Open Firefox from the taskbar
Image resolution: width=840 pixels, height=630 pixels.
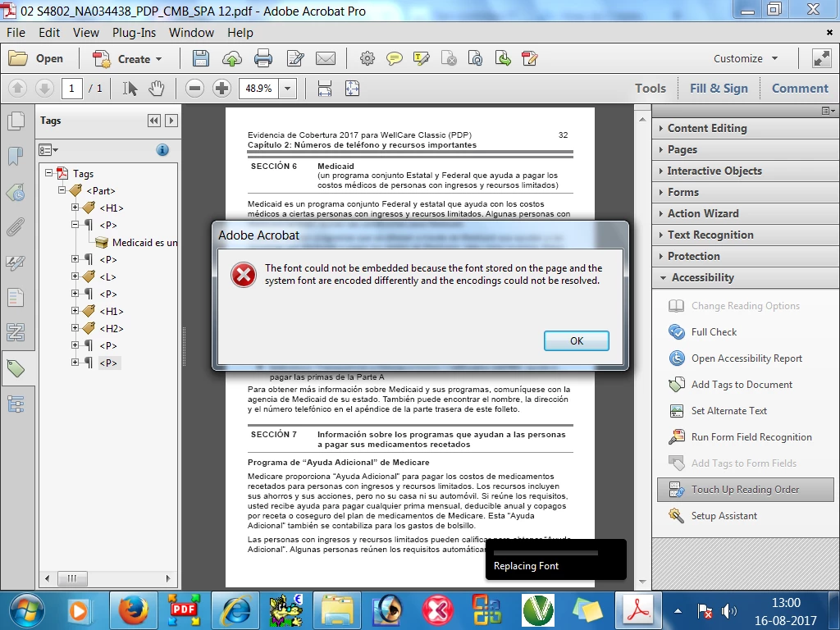(x=134, y=610)
